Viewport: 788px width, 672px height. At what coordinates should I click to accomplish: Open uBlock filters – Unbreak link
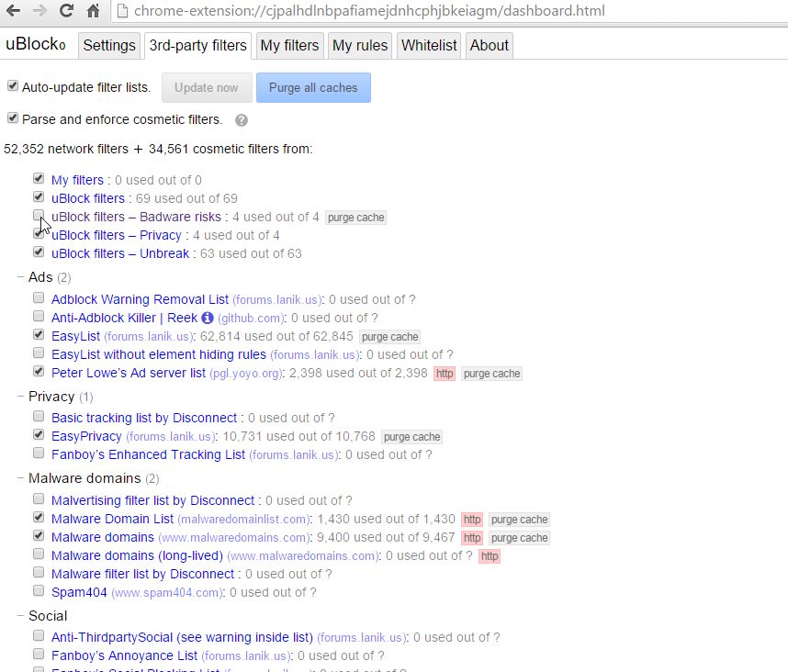(x=120, y=253)
